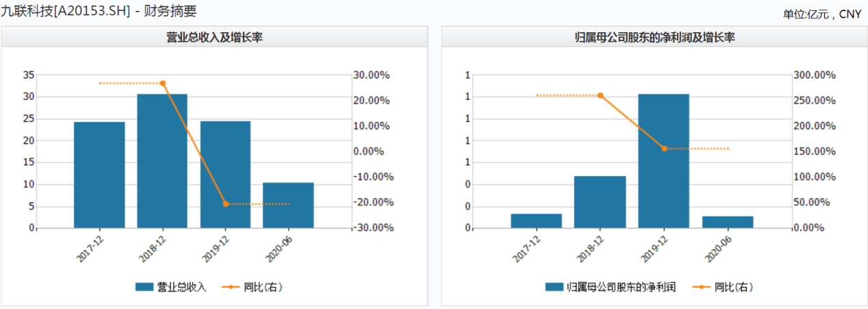Select the 2018-12 revenue bar
Viewport: 868px width, 309px height.
tap(162, 161)
